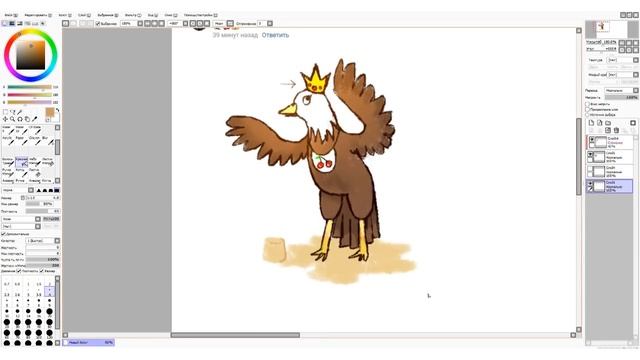Select the magic wand tool

pos(20,112)
